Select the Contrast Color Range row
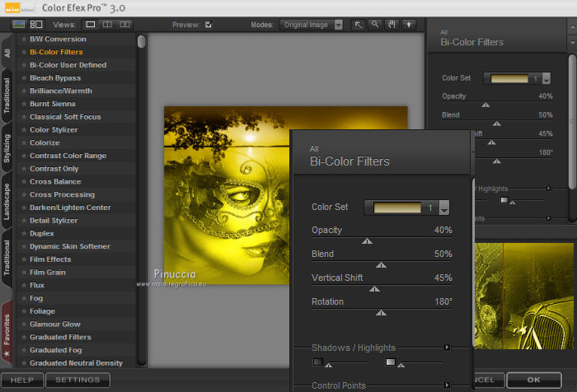Screen dimensions: 577x392 [76, 156]
